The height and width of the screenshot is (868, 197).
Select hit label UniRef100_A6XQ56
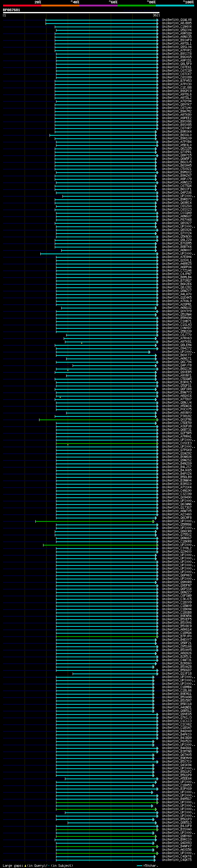[177, 850]
